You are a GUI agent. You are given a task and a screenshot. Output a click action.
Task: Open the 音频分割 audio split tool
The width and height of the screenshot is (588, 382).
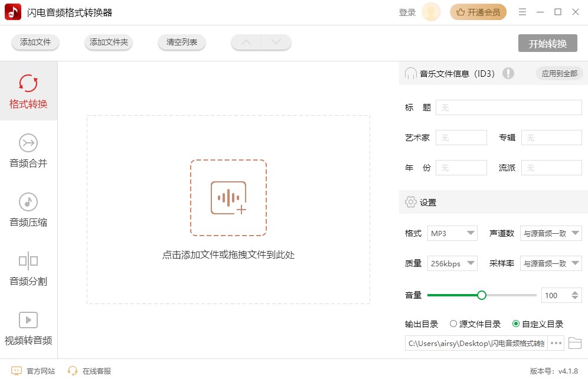[x=28, y=270]
